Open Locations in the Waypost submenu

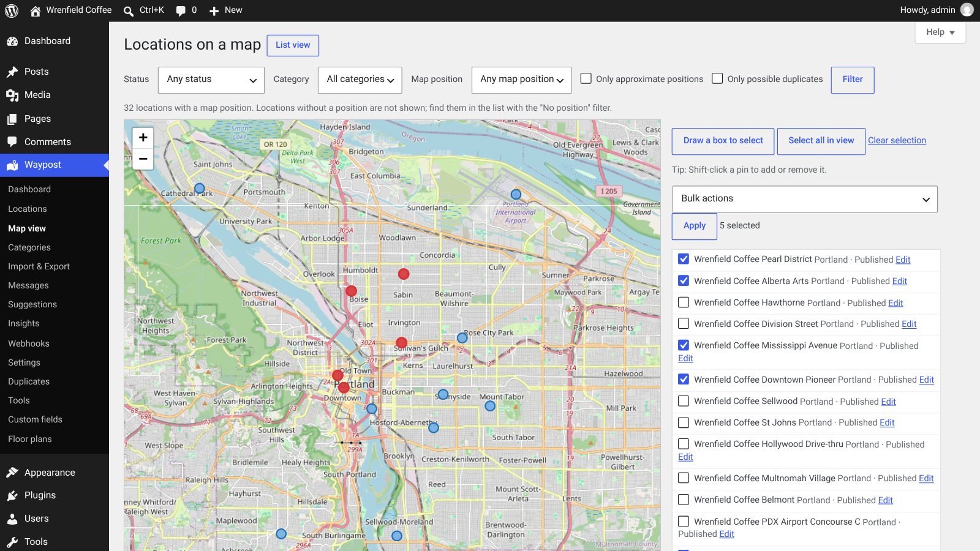pos(28,209)
